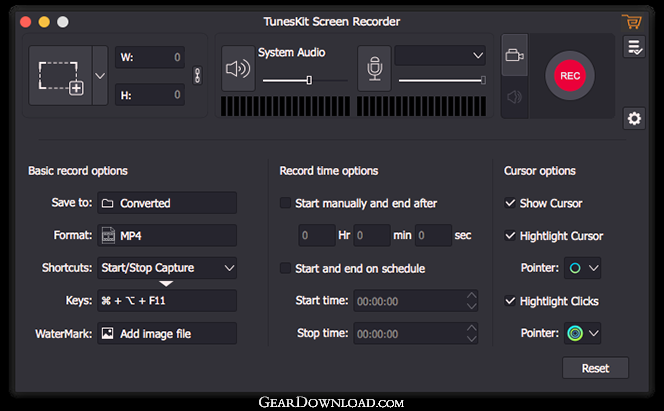The image size is (664, 411).
Task: Open settings with the gear icon
Action: tap(634, 118)
